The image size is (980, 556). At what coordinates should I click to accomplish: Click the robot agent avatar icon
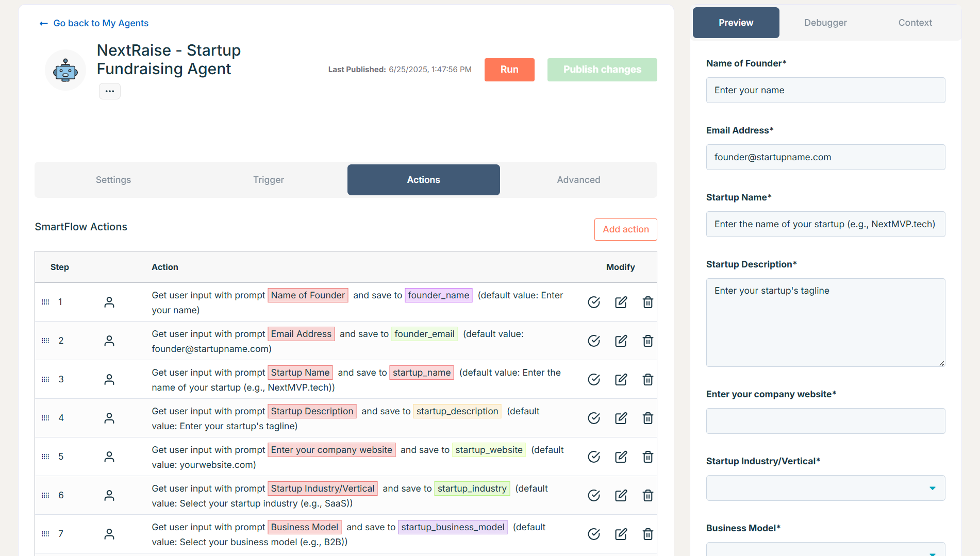[x=65, y=70]
